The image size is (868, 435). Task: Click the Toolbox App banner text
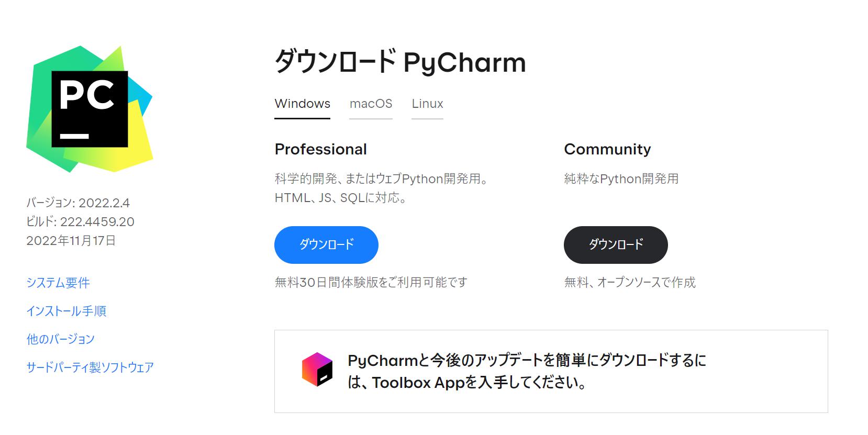pyautogui.click(x=527, y=371)
